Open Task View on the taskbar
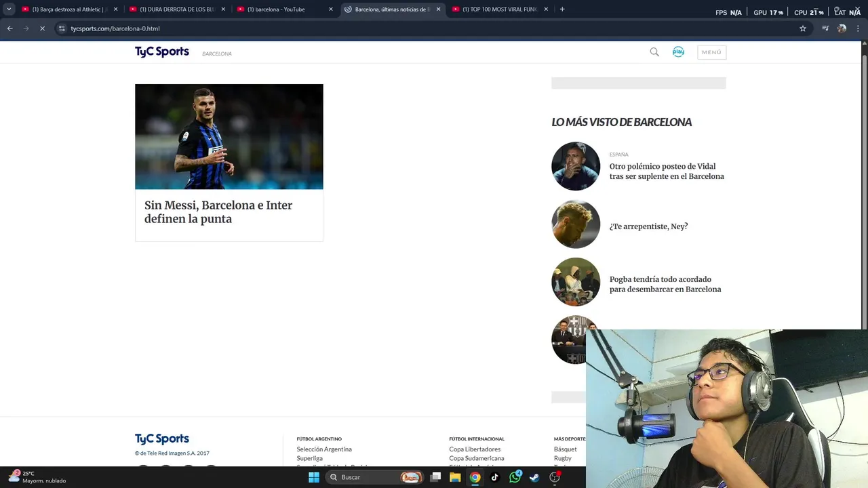 pyautogui.click(x=436, y=477)
